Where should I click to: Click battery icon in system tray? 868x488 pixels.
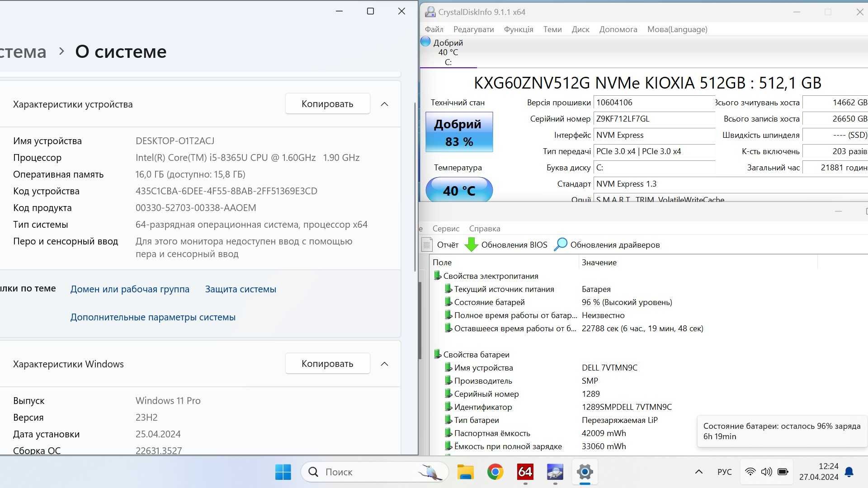(x=783, y=472)
